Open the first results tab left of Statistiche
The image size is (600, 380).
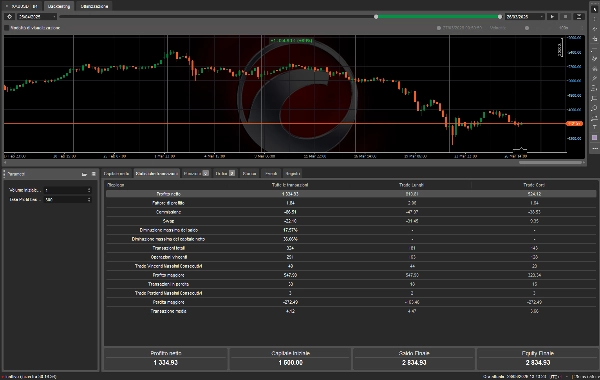point(116,173)
